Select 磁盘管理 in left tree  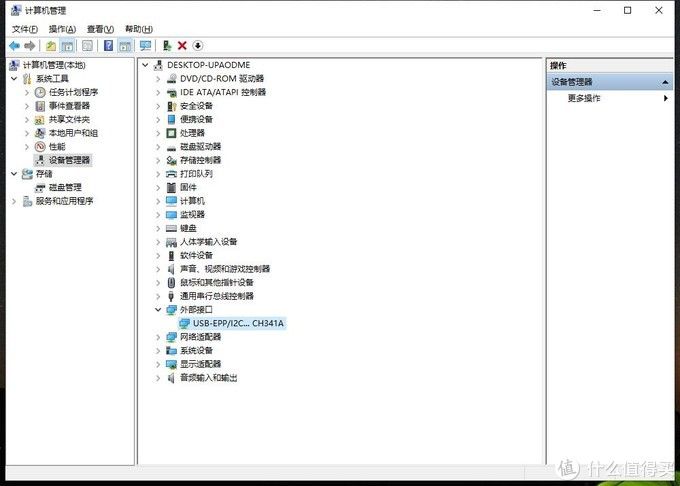coord(65,187)
